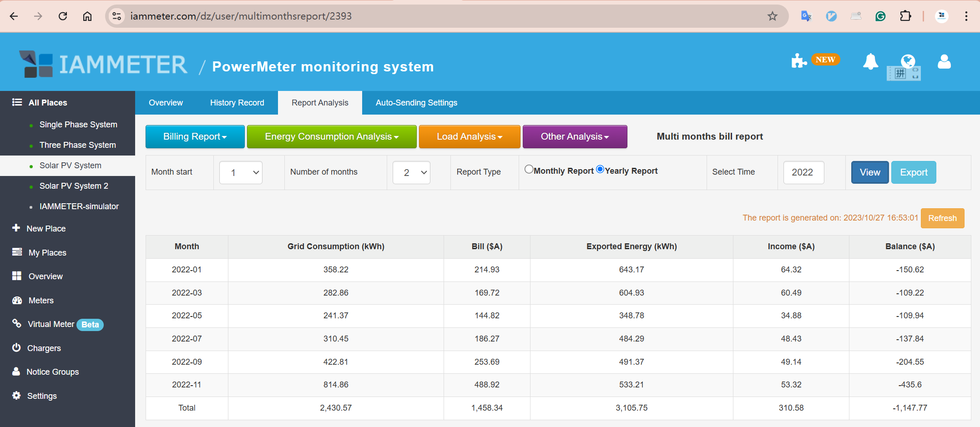The height and width of the screenshot is (427, 980).
Task: Open the browser extensions puzzle menu
Action: (x=905, y=16)
